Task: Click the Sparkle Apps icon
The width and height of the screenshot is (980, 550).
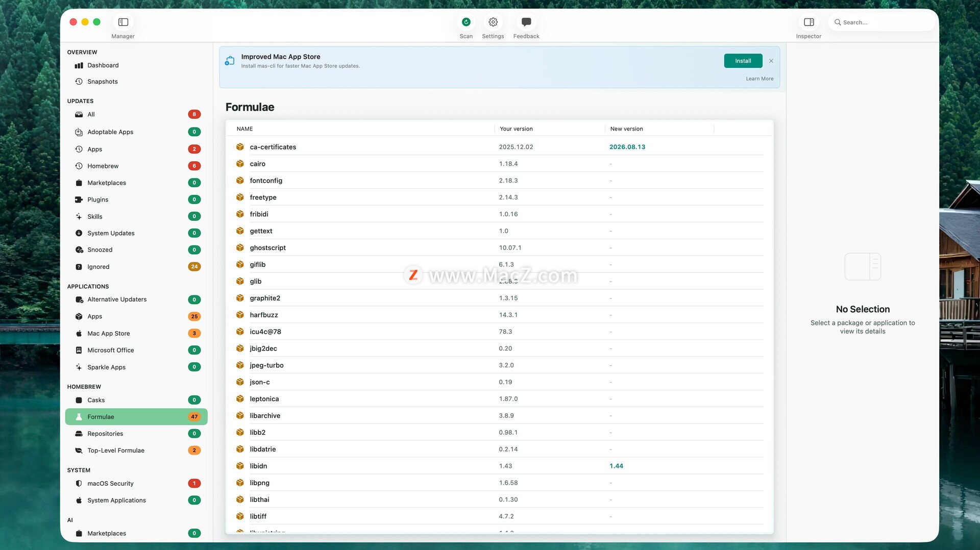Action: (x=79, y=367)
